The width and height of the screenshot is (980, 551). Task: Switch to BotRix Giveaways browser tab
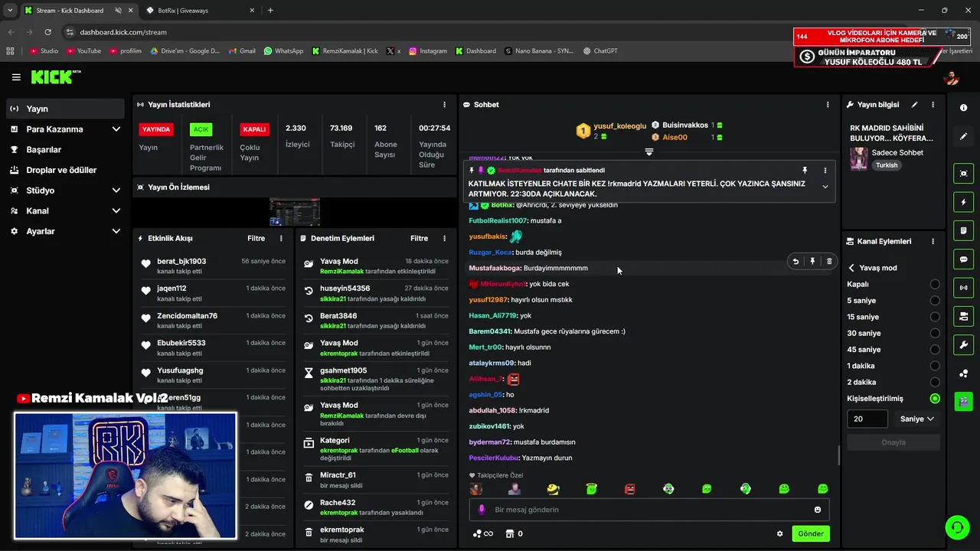[201, 11]
